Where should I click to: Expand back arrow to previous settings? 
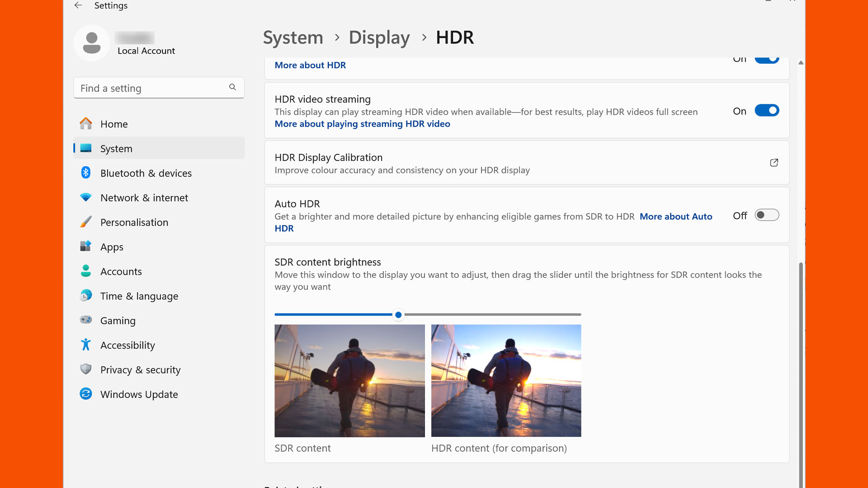click(78, 6)
